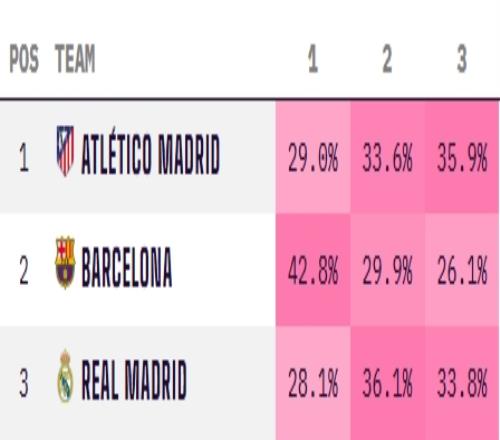Select column header 2
The width and height of the screenshot is (500, 440).
click(387, 59)
